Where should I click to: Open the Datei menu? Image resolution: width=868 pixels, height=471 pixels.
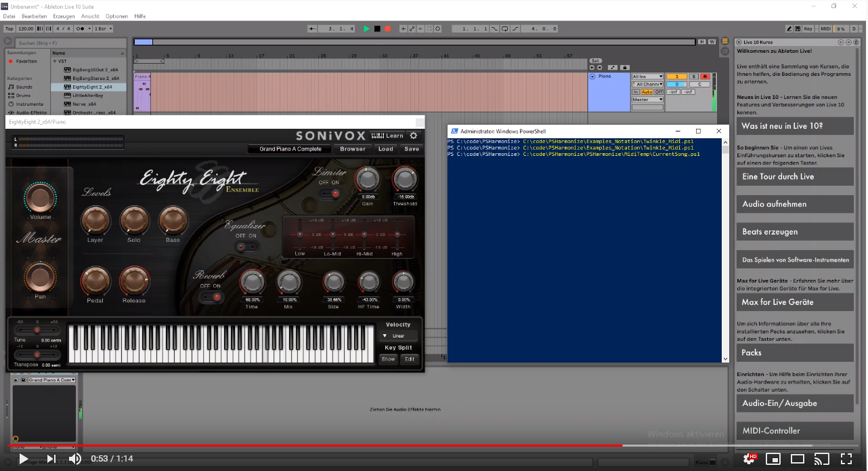9,16
